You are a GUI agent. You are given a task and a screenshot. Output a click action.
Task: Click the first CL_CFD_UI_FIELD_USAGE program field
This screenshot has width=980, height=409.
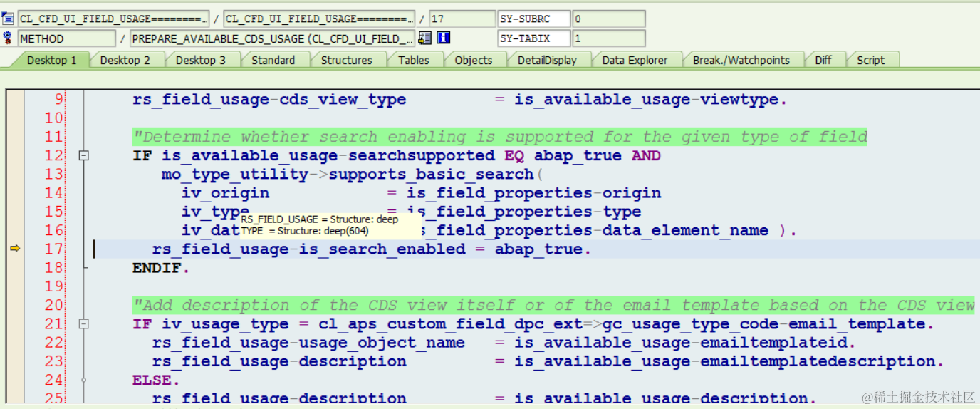113,19
